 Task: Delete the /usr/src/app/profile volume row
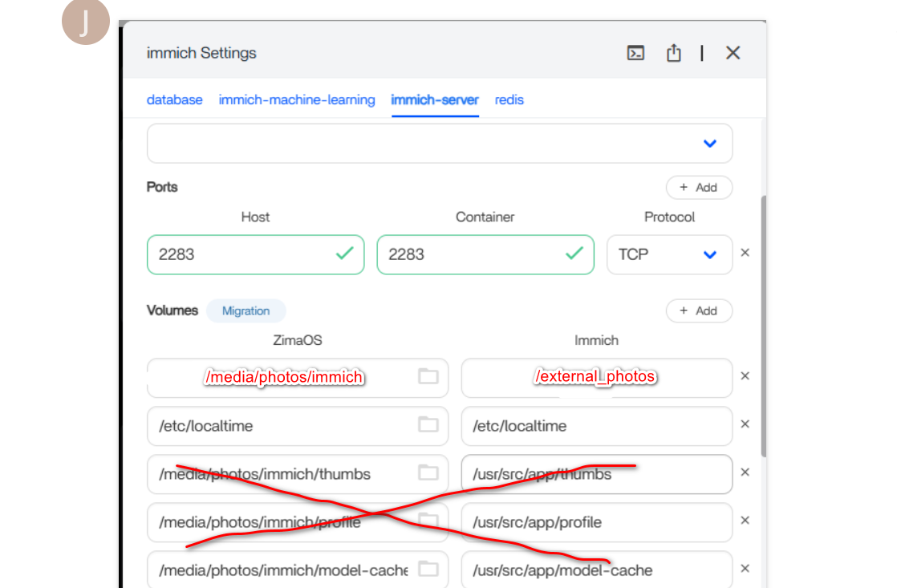pyautogui.click(x=745, y=520)
